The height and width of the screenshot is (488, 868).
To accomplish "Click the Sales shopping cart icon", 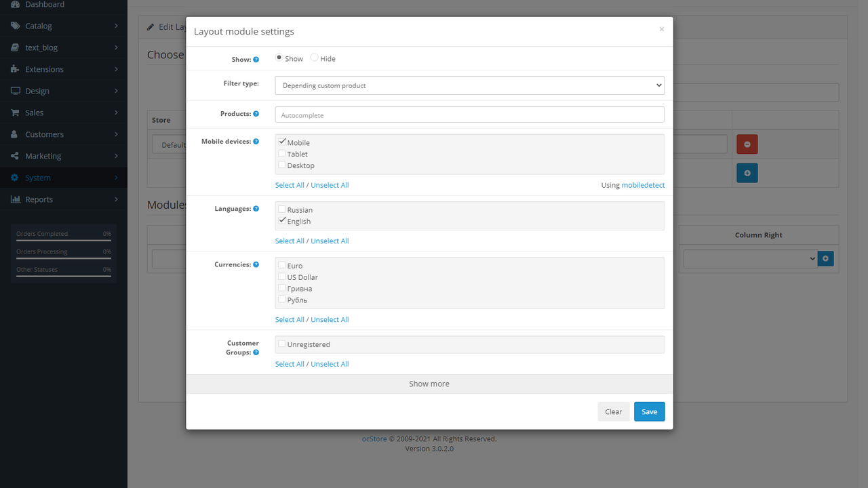I will tap(15, 113).
